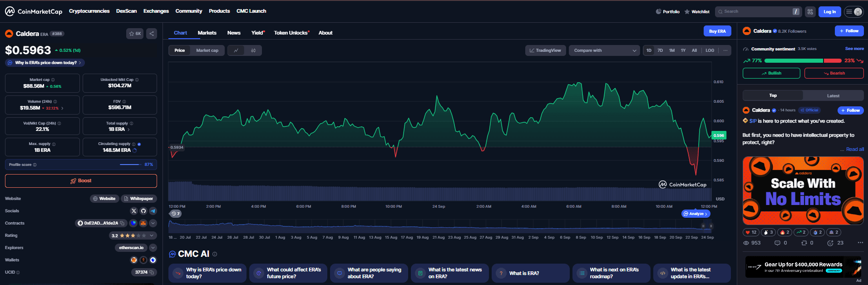This screenshot has width=868, height=285.
Task: Open the Token Unlocks tab
Action: (x=291, y=33)
